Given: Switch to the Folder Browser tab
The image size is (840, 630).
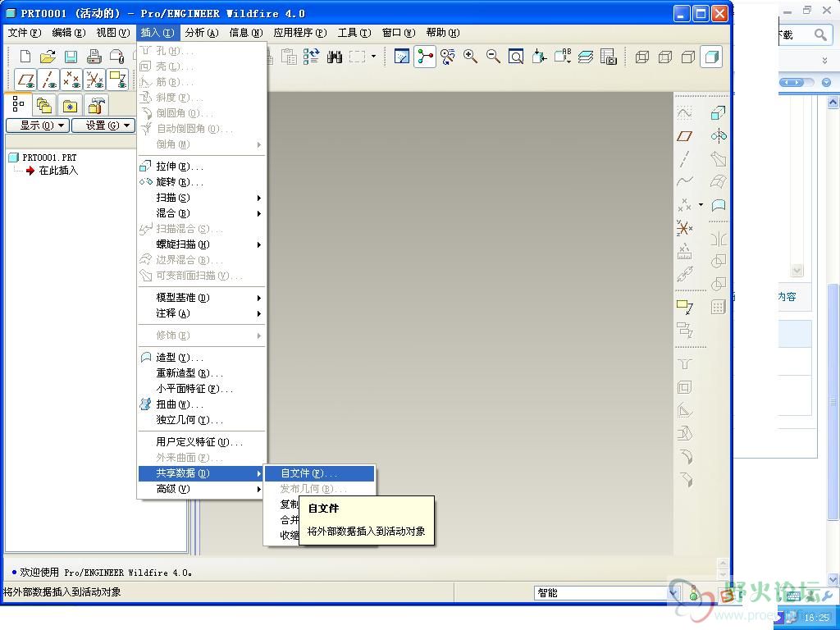Looking at the screenshot, I should 44,105.
